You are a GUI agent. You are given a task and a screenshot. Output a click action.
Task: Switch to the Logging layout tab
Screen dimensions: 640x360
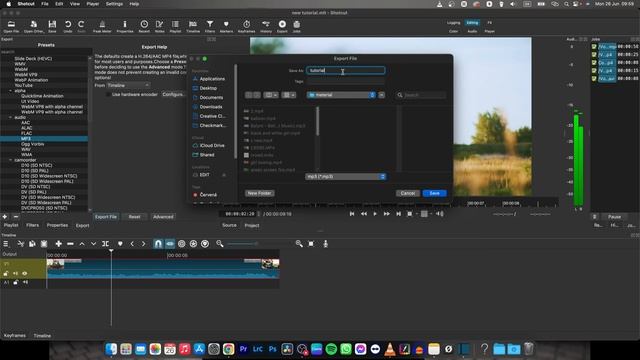tap(453, 23)
